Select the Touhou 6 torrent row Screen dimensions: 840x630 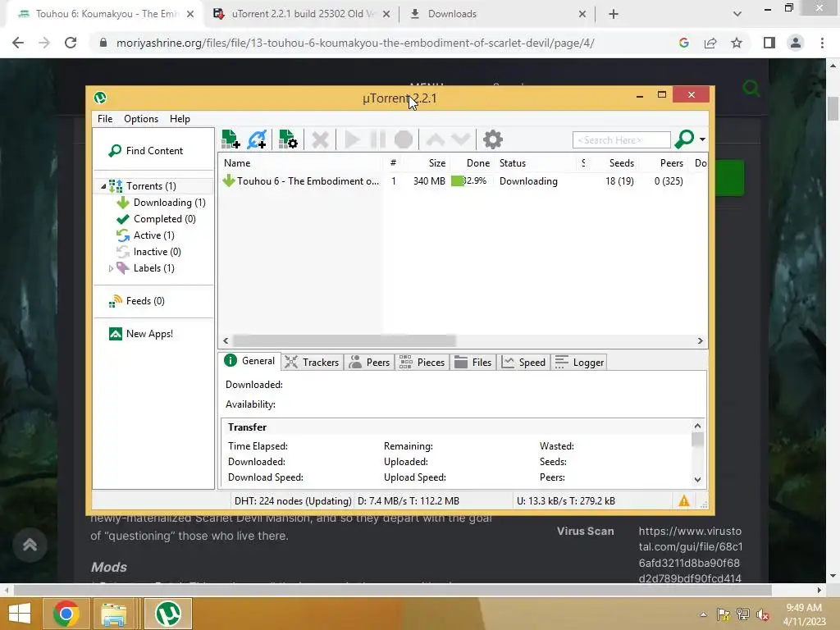coord(463,181)
